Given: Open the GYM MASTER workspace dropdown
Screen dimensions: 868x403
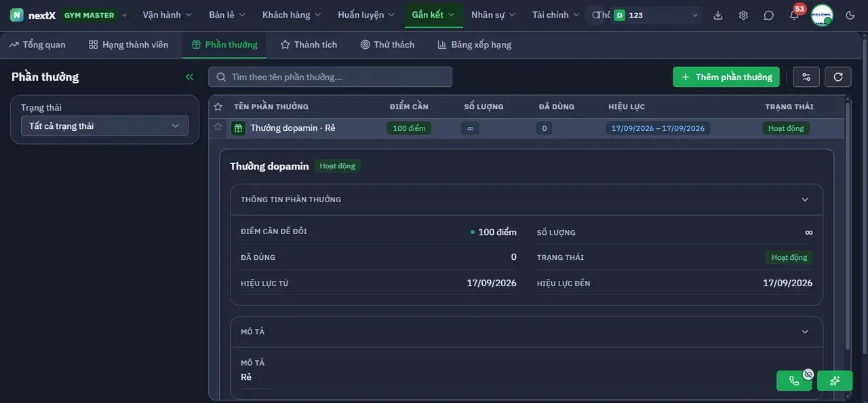Looking at the screenshot, I should click(x=94, y=15).
